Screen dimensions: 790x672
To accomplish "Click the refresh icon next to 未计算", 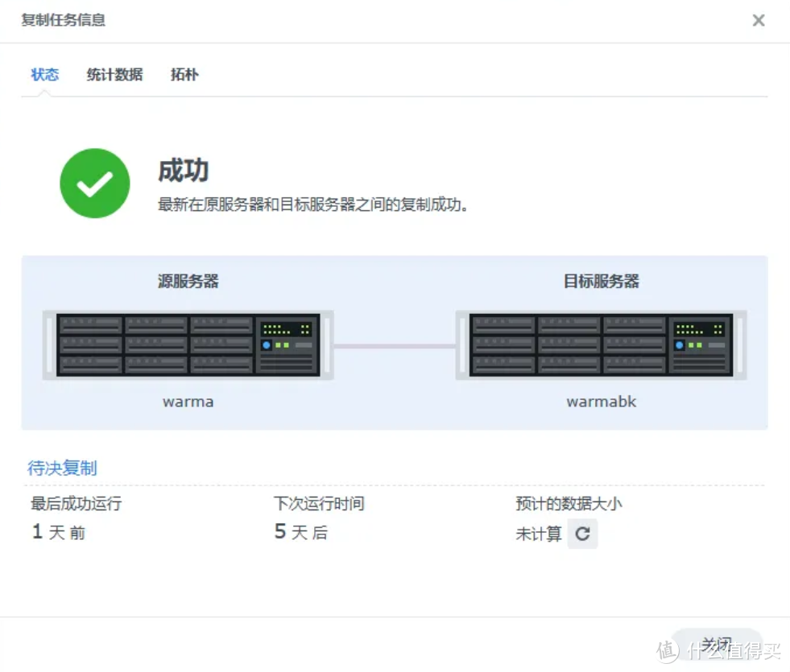I will 582,533.
